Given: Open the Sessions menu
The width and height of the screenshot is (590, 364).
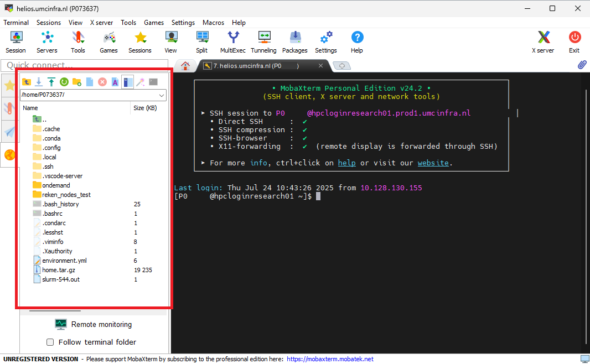Looking at the screenshot, I should tap(49, 23).
